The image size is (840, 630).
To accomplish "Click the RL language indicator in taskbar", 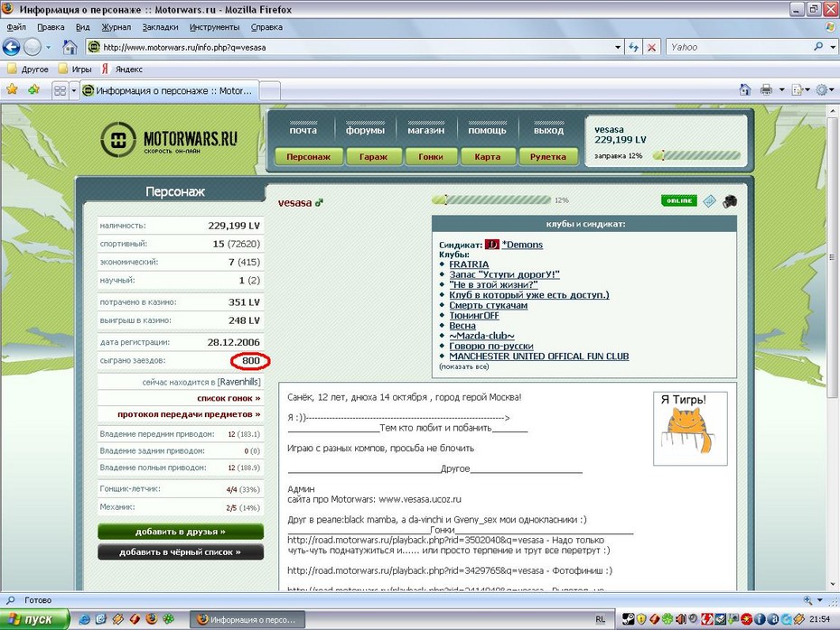I will (x=600, y=619).
